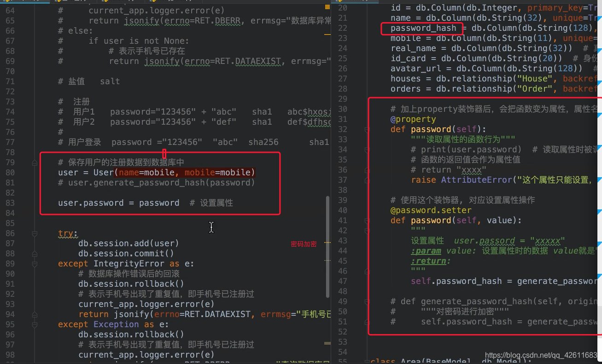Click the '@password.setter' decorator line
This screenshot has width=602, height=364.
431,210
